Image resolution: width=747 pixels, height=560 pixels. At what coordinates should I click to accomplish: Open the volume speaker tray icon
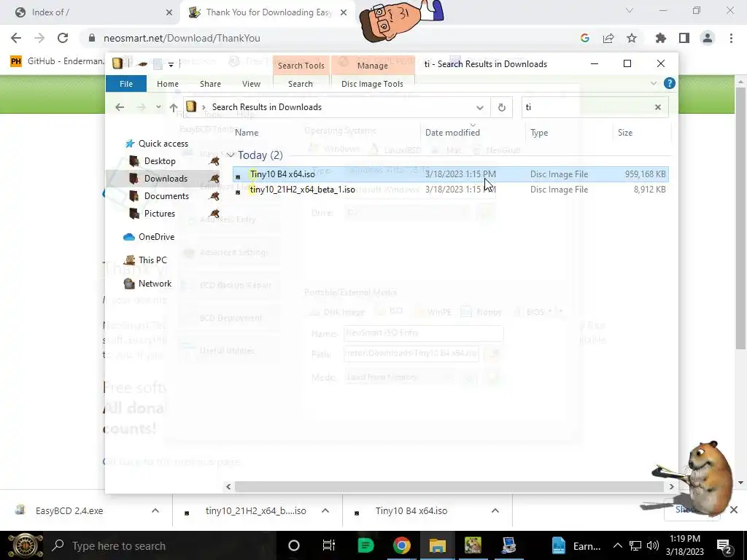tap(653, 545)
